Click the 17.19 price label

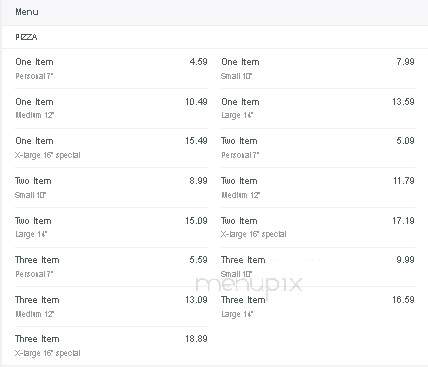tap(403, 221)
